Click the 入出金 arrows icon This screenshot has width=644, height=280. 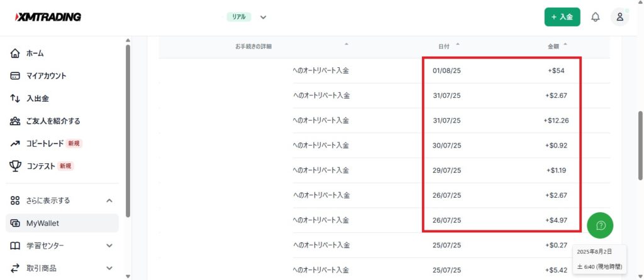coord(16,99)
